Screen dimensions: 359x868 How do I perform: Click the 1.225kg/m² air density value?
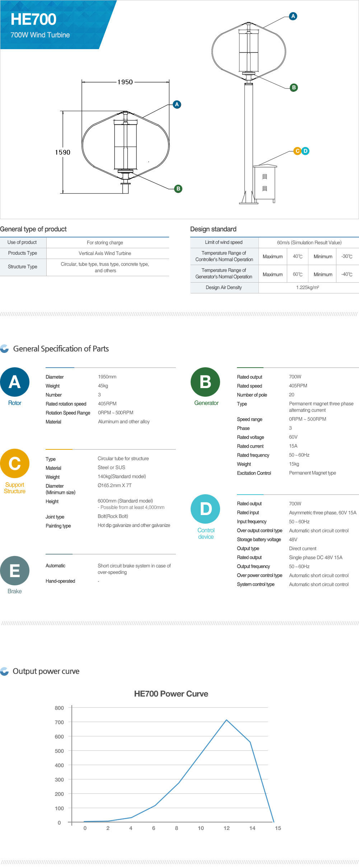click(308, 288)
